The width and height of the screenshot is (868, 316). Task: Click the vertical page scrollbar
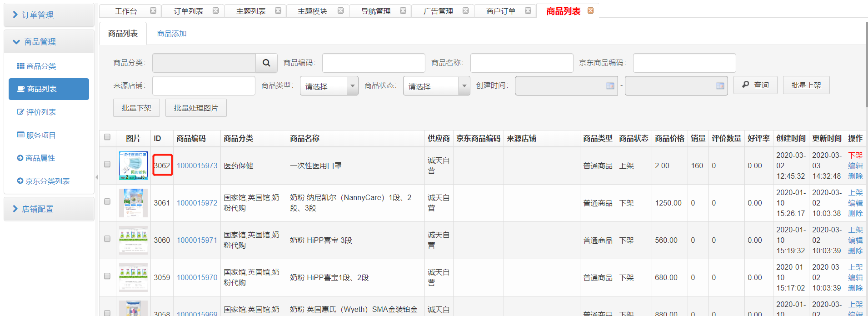click(866, 64)
